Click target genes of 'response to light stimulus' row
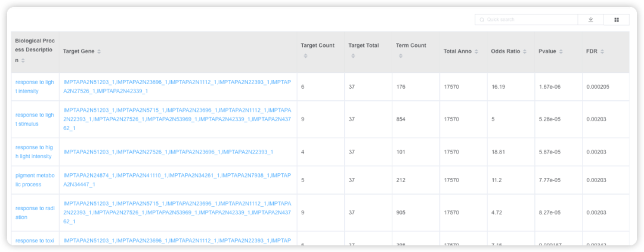The image size is (644, 252). click(x=177, y=119)
